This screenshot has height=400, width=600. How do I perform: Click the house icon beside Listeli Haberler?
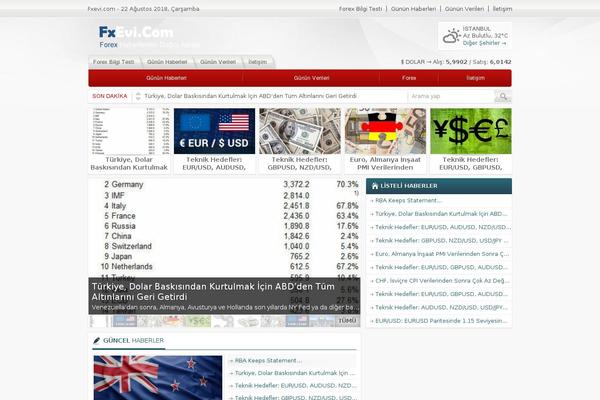pos(375,186)
